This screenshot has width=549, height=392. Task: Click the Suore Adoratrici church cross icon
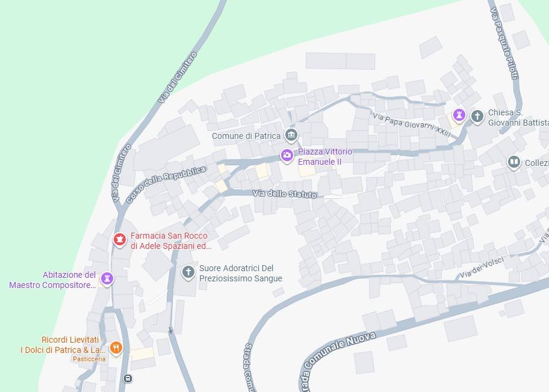click(x=188, y=272)
